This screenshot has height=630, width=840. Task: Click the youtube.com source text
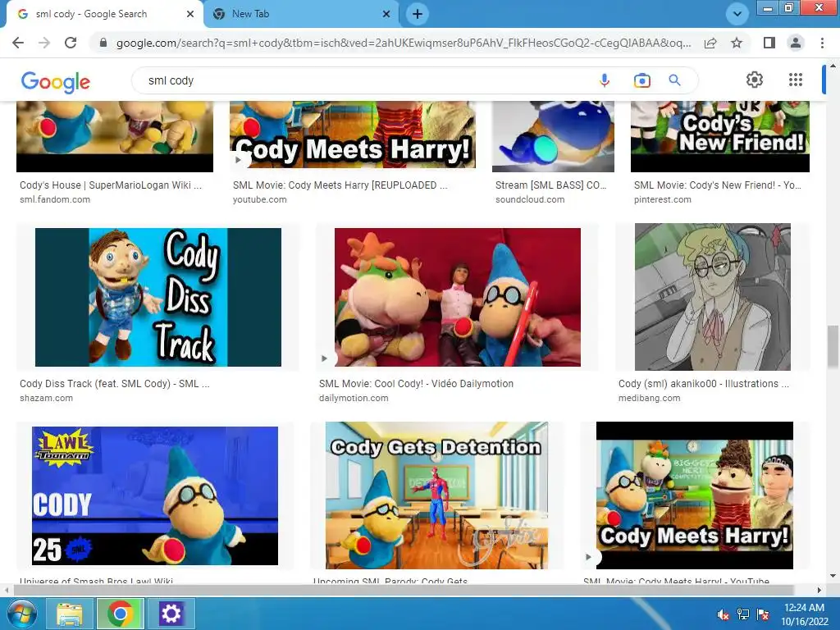(x=259, y=199)
